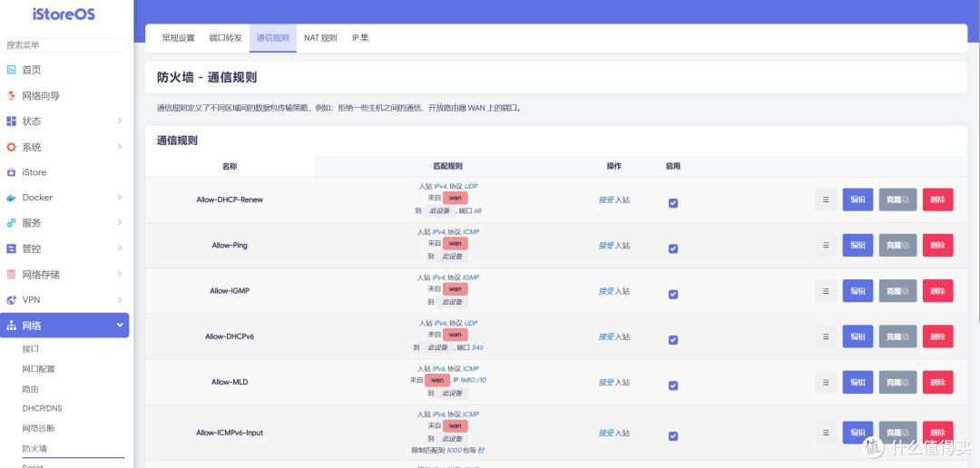Click drag handle icon for Allow-MLD
Screen dimensions: 980x468
(x=826, y=383)
